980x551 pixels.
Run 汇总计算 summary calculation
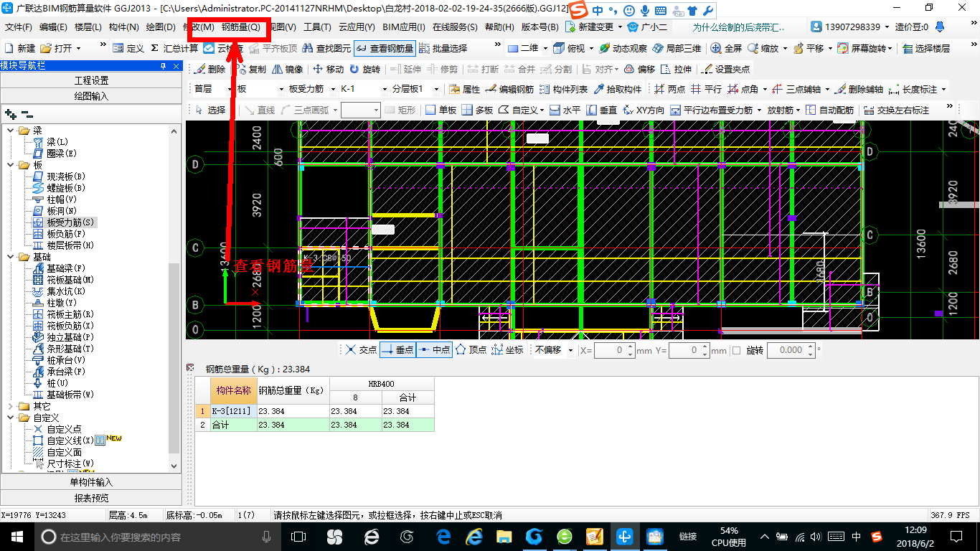coord(174,48)
